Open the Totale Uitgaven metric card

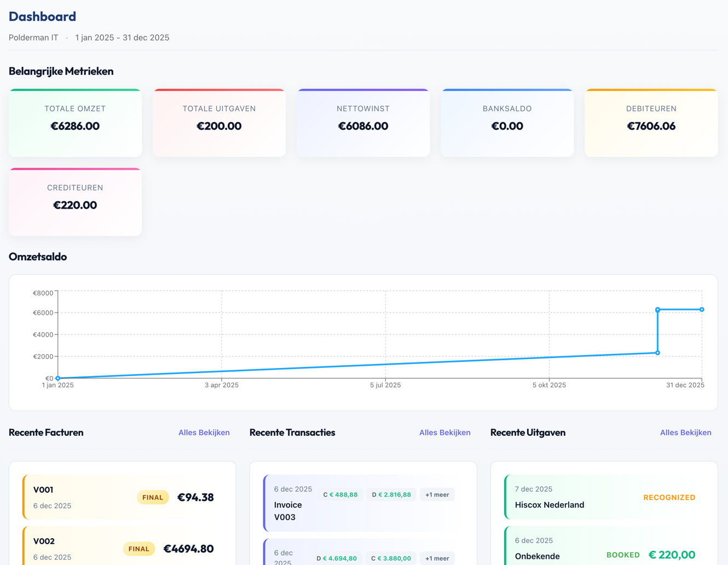tap(219, 123)
